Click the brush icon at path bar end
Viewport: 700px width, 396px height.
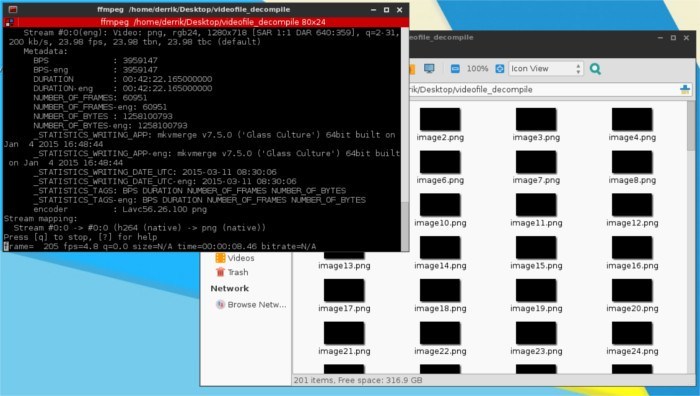pos(685,90)
